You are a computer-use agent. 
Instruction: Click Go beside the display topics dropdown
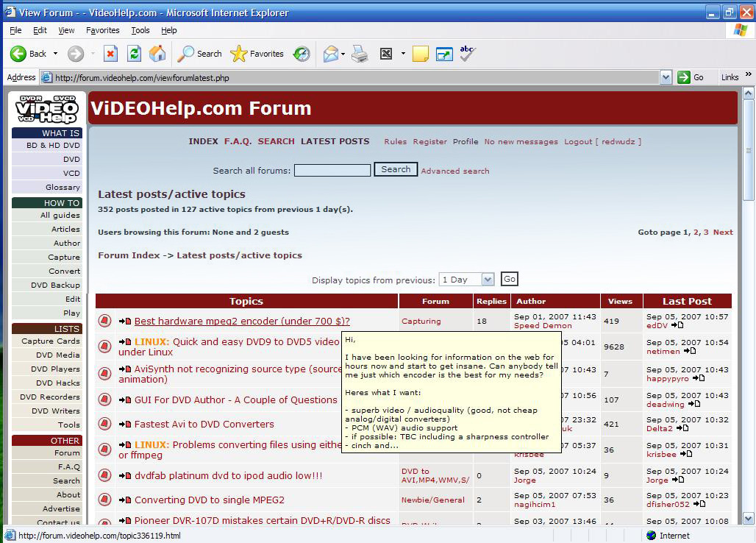click(x=510, y=279)
